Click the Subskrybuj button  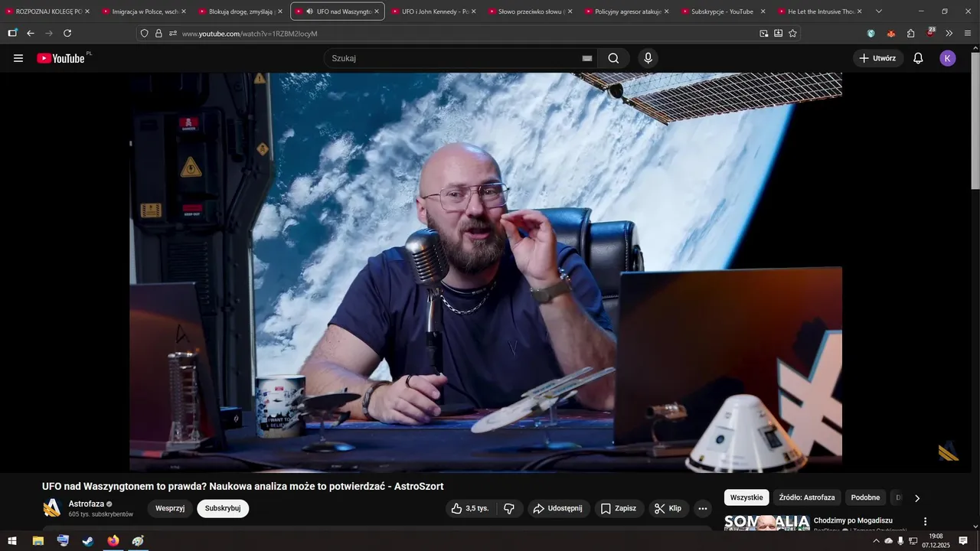click(x=223, y=508)
